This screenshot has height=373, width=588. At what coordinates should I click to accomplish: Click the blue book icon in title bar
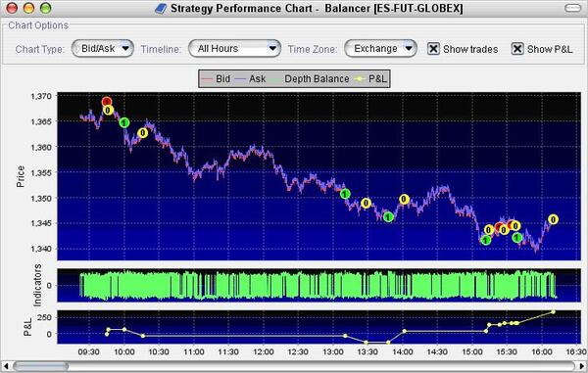point(161,9)
